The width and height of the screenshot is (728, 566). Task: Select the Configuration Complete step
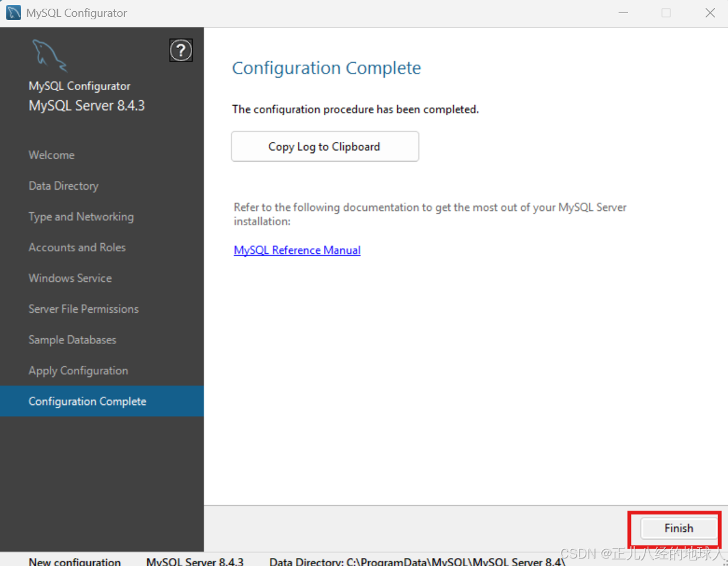(x=102, y=401)
